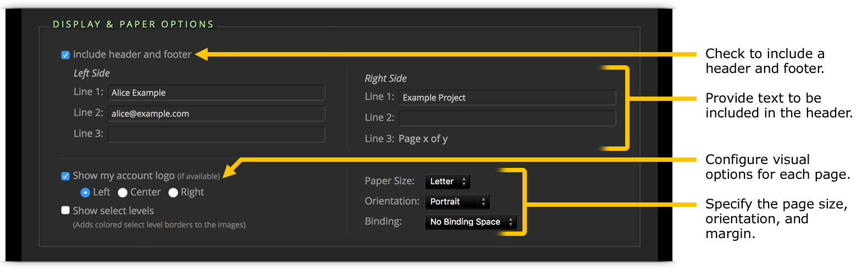The height and width of the screenshot is (271, 868).
Task: Select the Center logo position radio button
Action: click(123, 193)
